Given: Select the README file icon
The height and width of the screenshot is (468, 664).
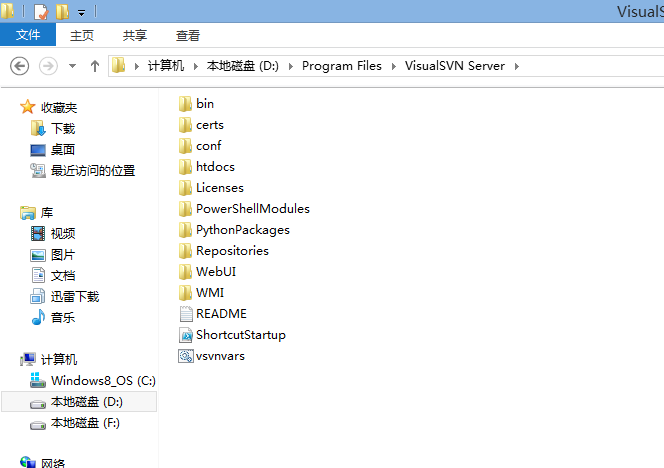Looking at the screenshot, I should (x=186, y=314).
